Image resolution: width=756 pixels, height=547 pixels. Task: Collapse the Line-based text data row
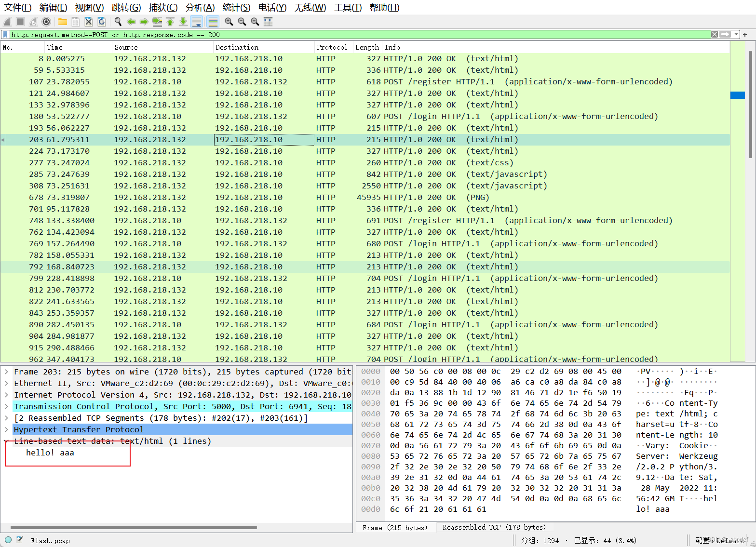point(6,441)
